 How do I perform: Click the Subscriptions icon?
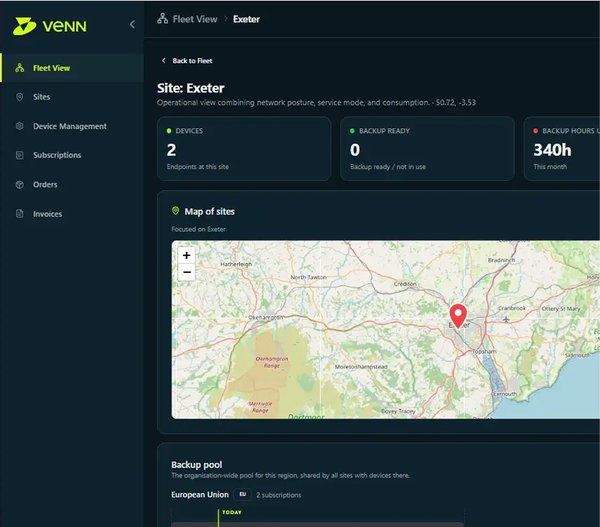pos(20,155)
